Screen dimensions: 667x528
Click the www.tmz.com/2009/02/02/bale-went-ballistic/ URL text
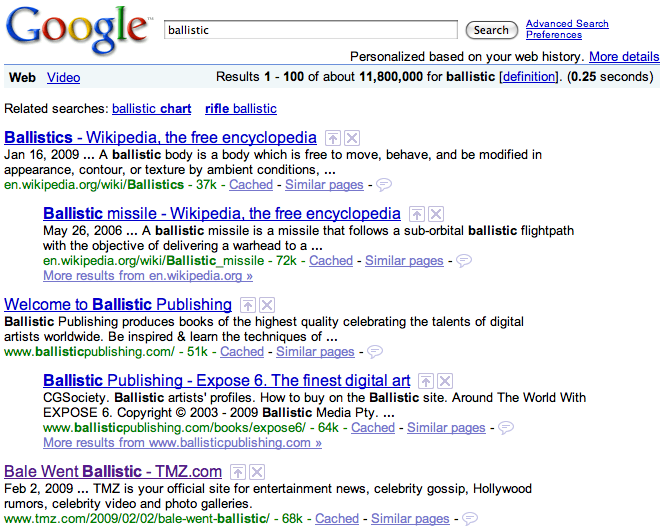[137, 518]
